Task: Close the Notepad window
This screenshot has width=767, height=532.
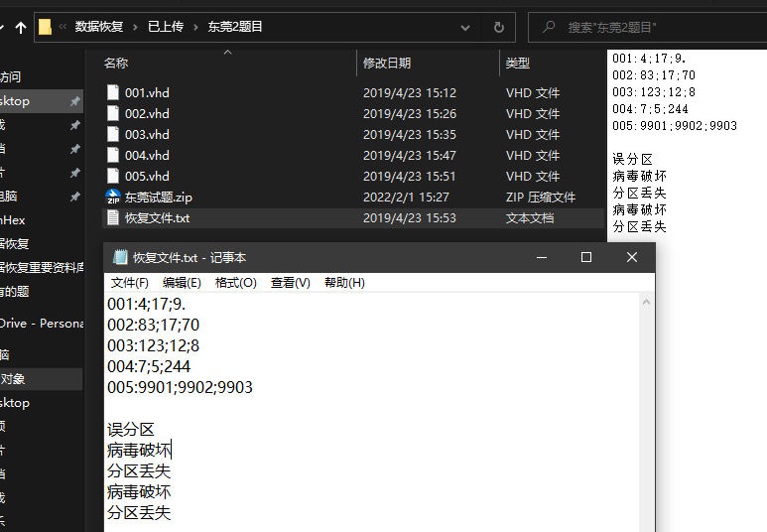Action: point(632,257)
